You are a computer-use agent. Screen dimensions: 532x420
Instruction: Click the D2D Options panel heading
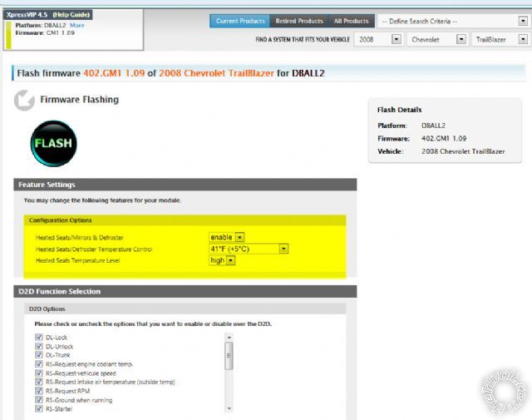47,309
